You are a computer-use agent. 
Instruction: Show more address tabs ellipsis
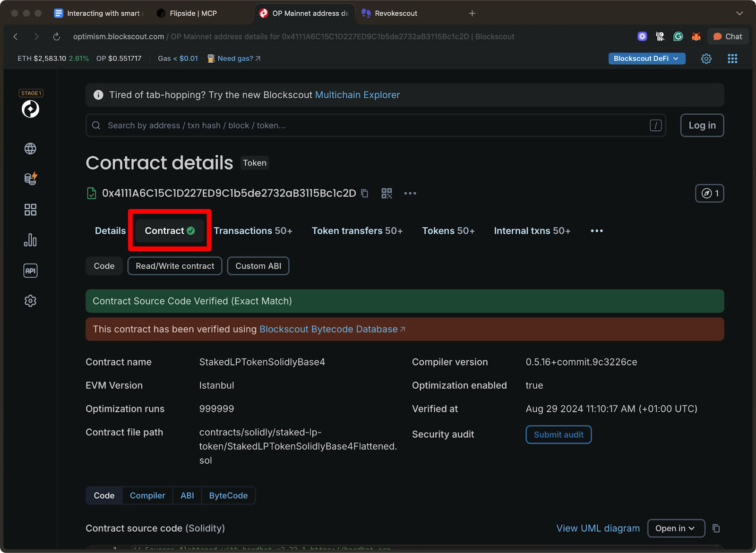click(x=597, y=231)
